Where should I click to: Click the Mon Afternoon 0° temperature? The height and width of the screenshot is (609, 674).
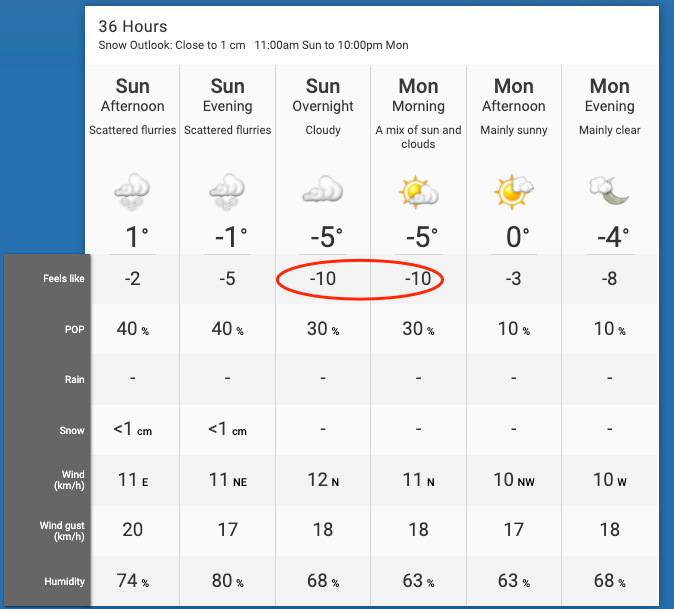click(x=518, y=237)
